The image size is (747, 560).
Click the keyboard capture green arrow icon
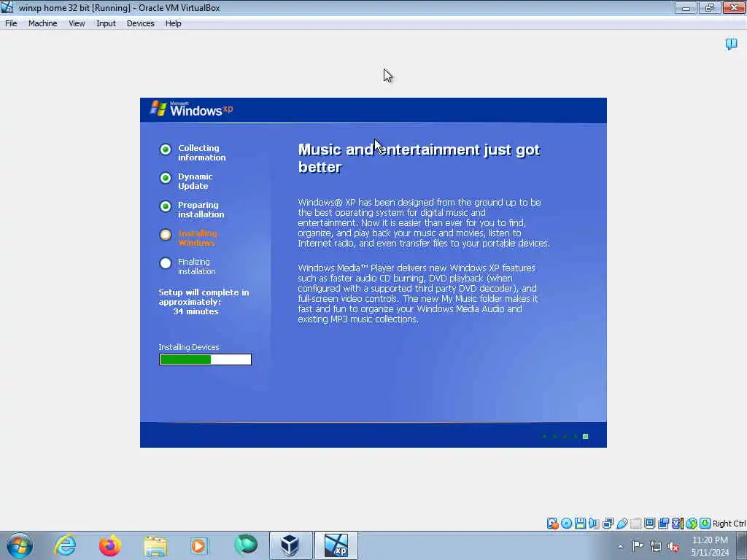705,524
